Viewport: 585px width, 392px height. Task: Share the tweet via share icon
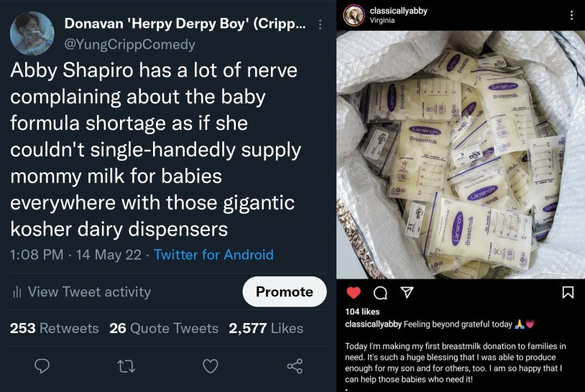(x=295, y=366)
